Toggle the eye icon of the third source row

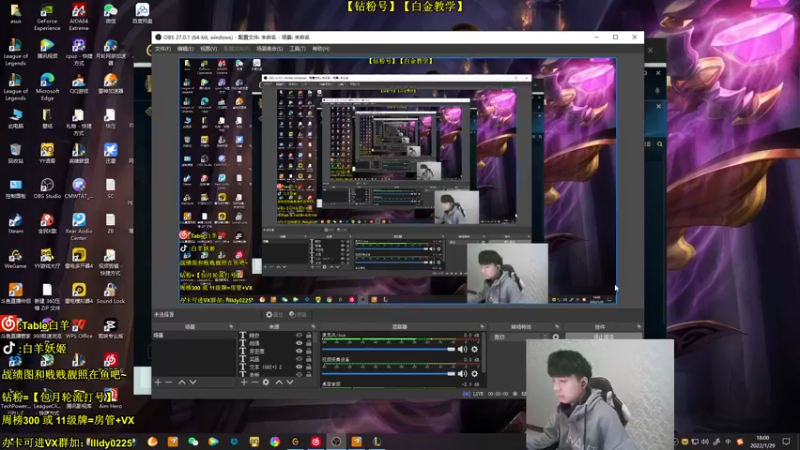pos(299,351)
